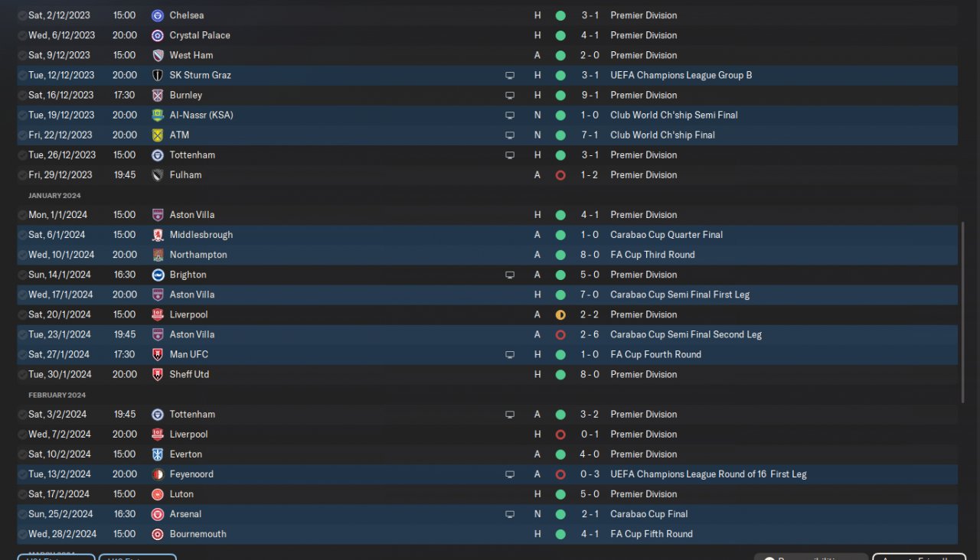Image resolution: width=980 pixels, height=560 pixels.
Task: Click the FEBRUARY 2024 month header
Action: pyautogui.click(x=57, y=395)
